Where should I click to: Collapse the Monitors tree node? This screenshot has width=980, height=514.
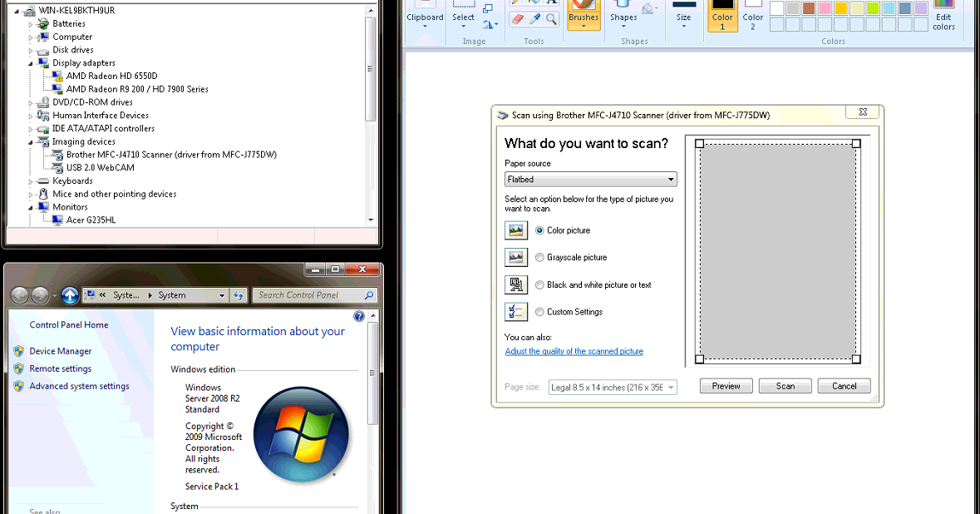pyautogui.click(x=31, y=208)
